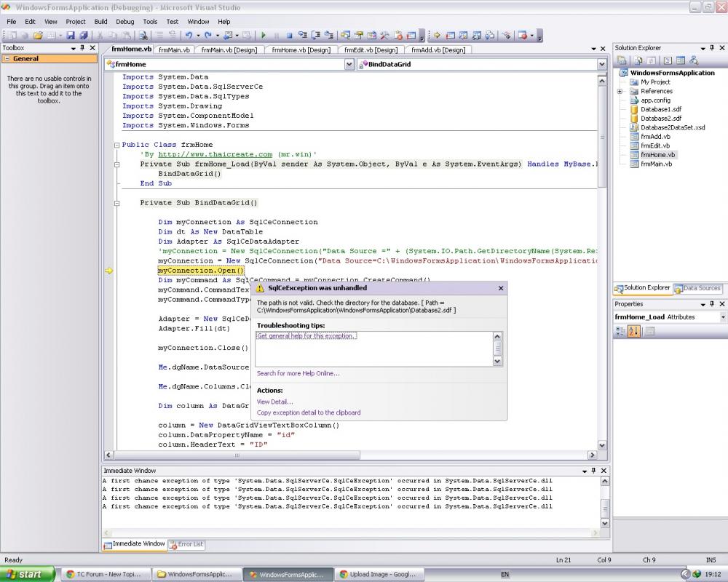Viewport: 728px width, 582px height.
Task: Click View Designer icon in Solution Explorer toolbar
Action: [x=681, y=60]
